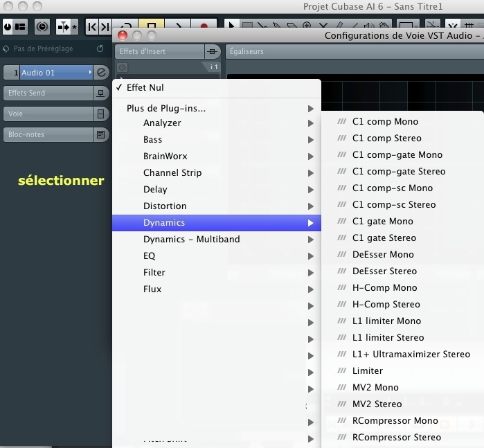This screenshot has height=448, width=484.
Task: Click the reload preset icon in inspector
Action: 100,48
